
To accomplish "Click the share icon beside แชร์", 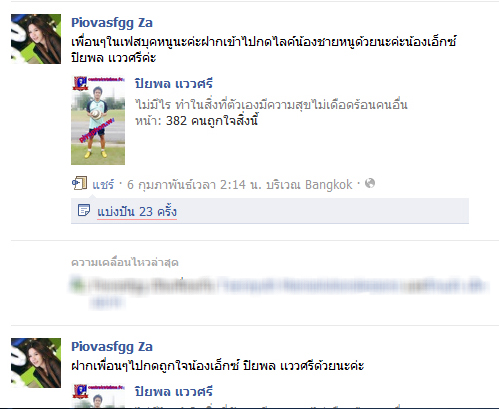I will (79, 183).
